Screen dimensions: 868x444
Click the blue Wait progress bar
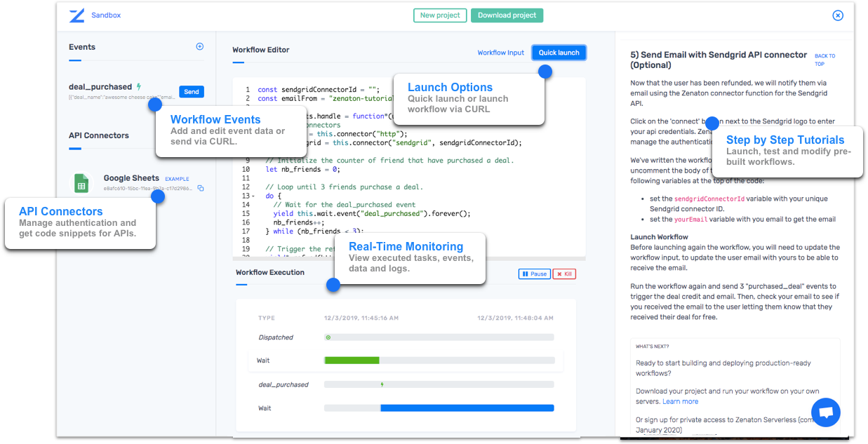467,408
